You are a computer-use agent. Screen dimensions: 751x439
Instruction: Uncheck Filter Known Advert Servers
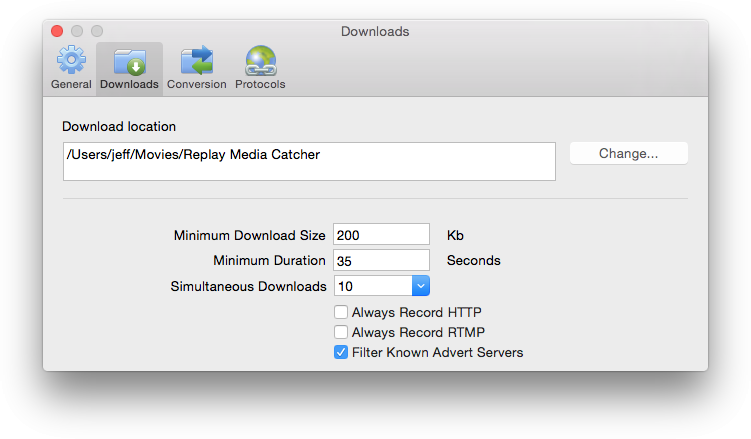[x=341, y=352]
